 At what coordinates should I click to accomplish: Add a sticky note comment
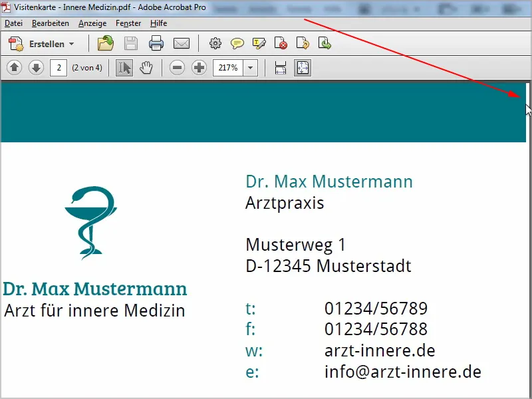click(x=237, y=43)
